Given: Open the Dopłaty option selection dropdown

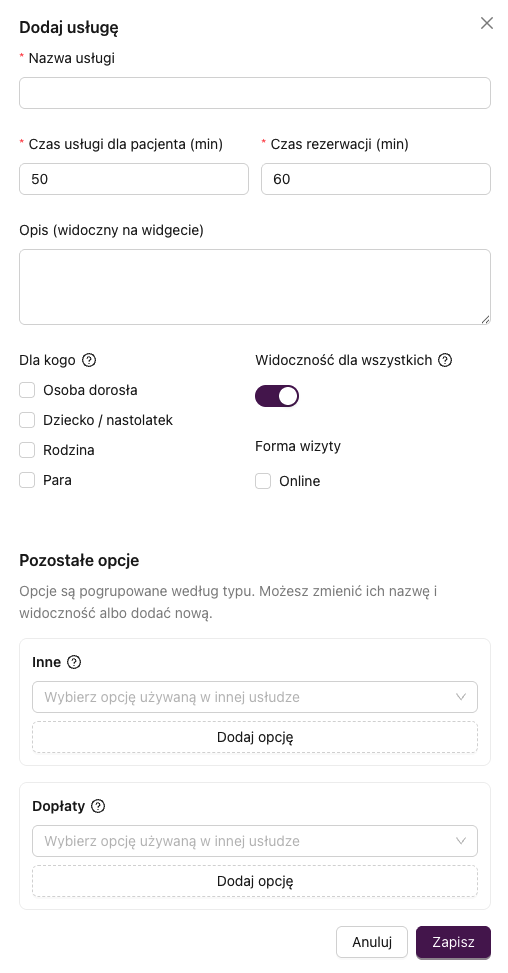Looking at the screenshot, I should (255, 841).
